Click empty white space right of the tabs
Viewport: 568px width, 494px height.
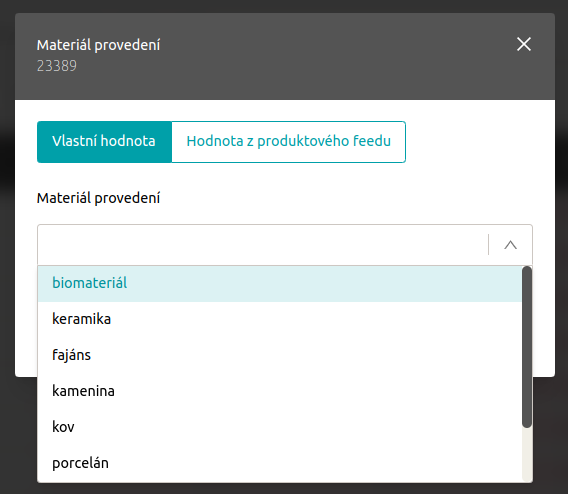(x=471, y=142)
